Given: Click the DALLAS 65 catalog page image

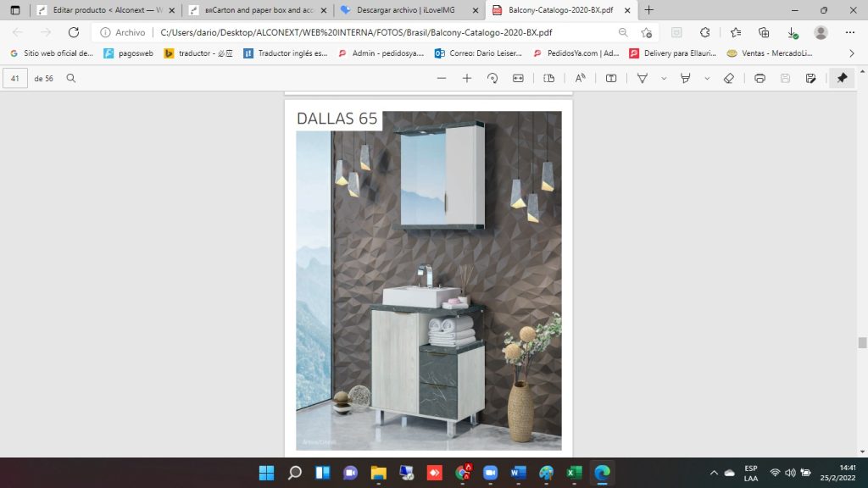Looking at the screenshot, I should click(428, 280).
